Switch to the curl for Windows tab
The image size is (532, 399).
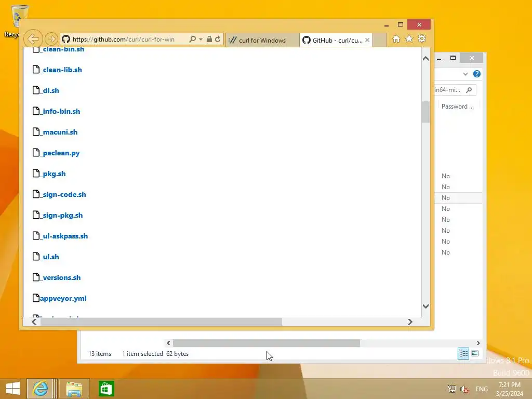pos(262,40)
